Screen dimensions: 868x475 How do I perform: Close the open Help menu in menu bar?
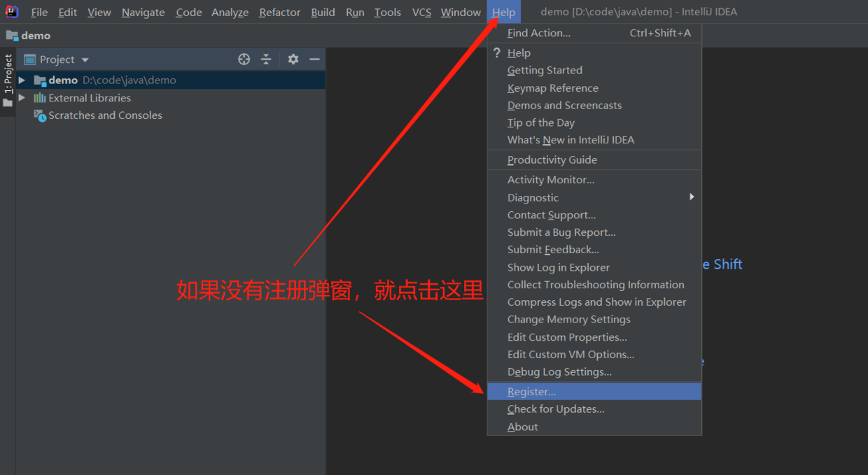tap(504, 12)
